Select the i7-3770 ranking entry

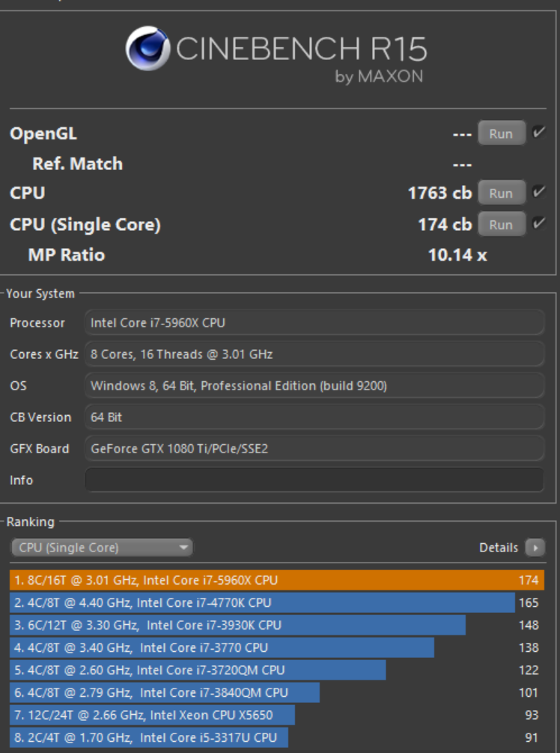pyautogui.click(x=222, y=647)
